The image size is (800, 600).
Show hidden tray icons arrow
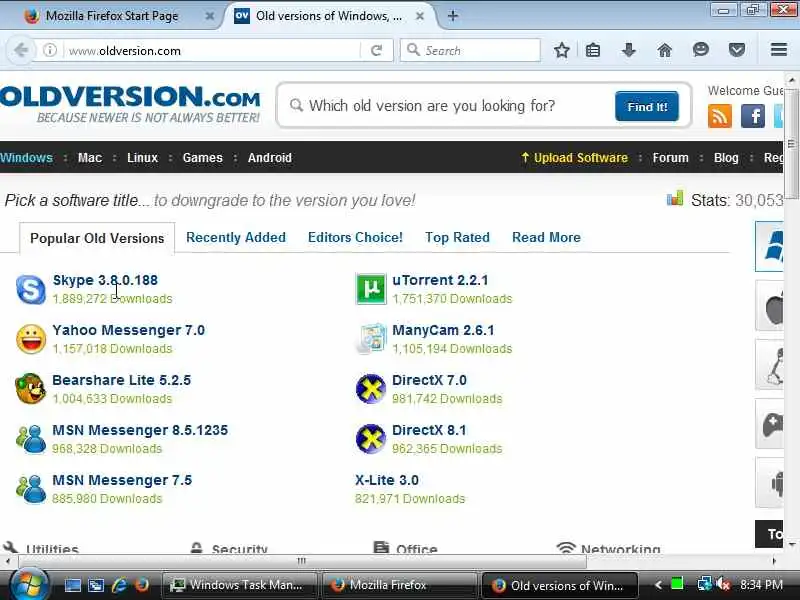point(658,585)
